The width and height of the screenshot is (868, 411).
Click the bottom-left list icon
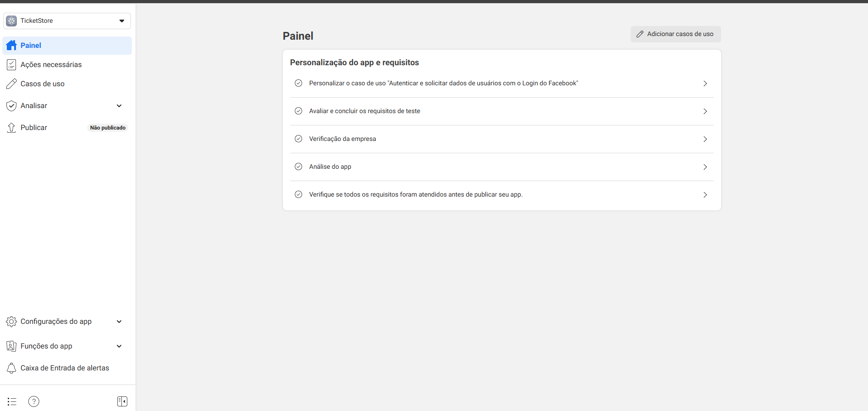click(12, 401)
